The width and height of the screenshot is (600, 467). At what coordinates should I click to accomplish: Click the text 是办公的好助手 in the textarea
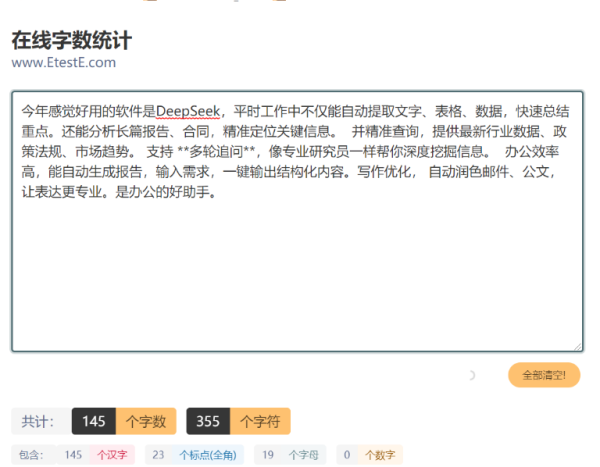click(x=162, y=192)
